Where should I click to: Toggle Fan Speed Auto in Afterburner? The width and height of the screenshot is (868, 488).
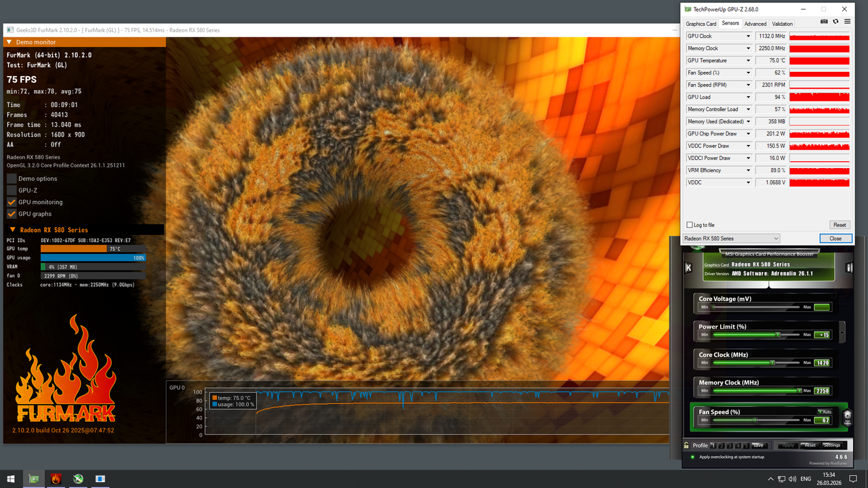click(825, 411)
